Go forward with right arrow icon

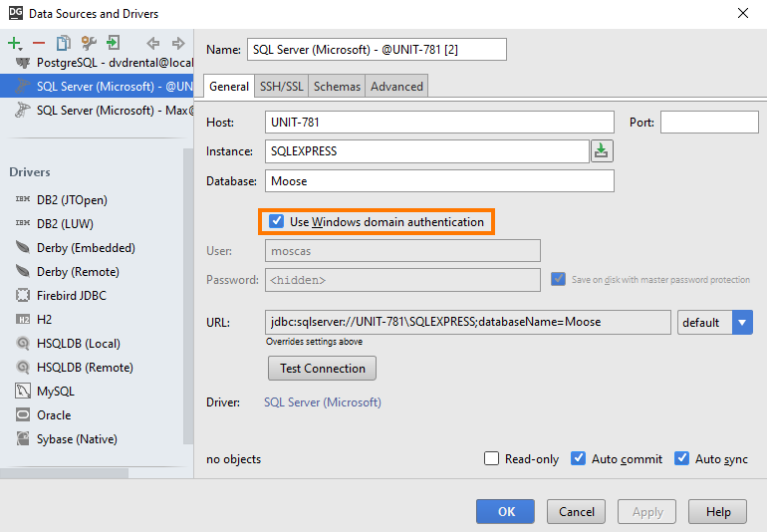coord(178,43)
